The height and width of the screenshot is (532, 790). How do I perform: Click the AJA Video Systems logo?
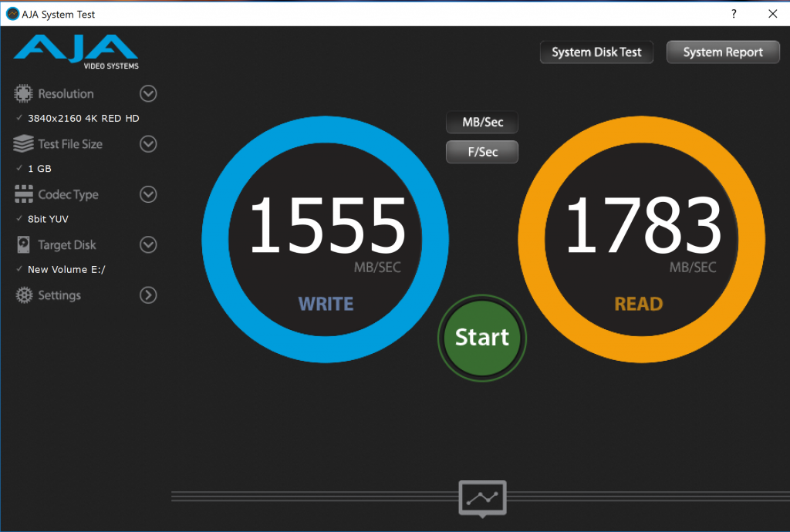coord(76,52)
